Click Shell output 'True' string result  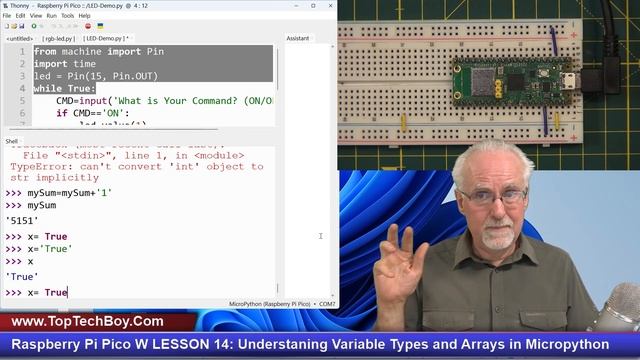tap(22, 277)
